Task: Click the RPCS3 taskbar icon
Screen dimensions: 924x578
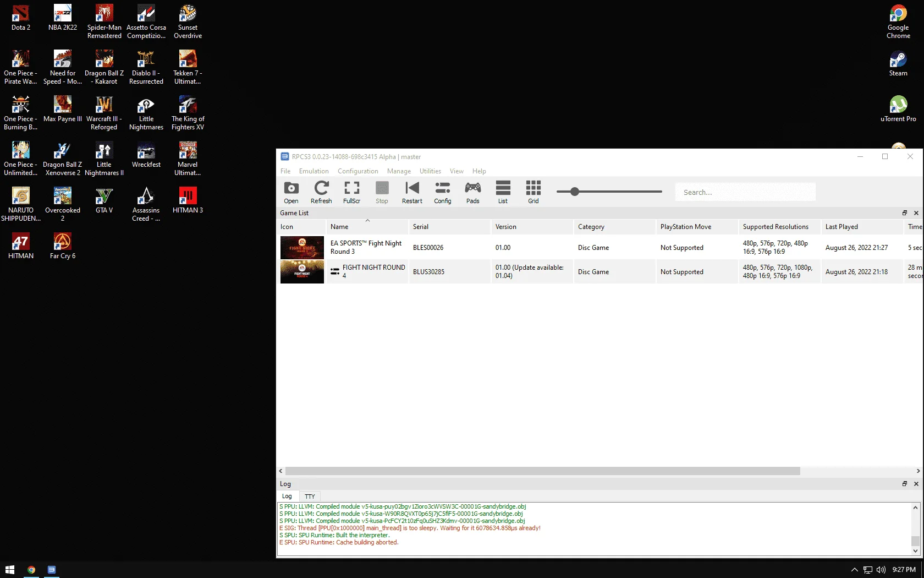Action: (x=52, y=570)
